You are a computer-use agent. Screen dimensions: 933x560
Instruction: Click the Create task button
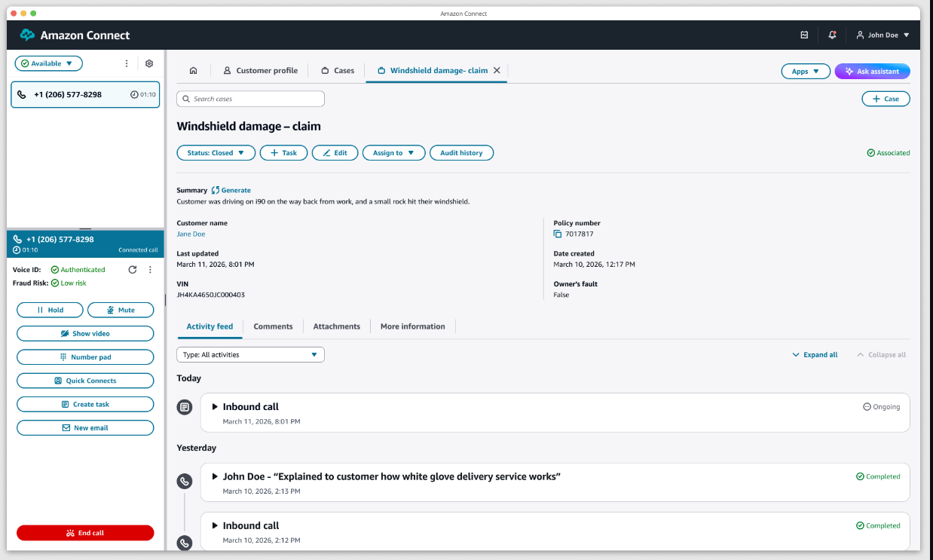85,404
